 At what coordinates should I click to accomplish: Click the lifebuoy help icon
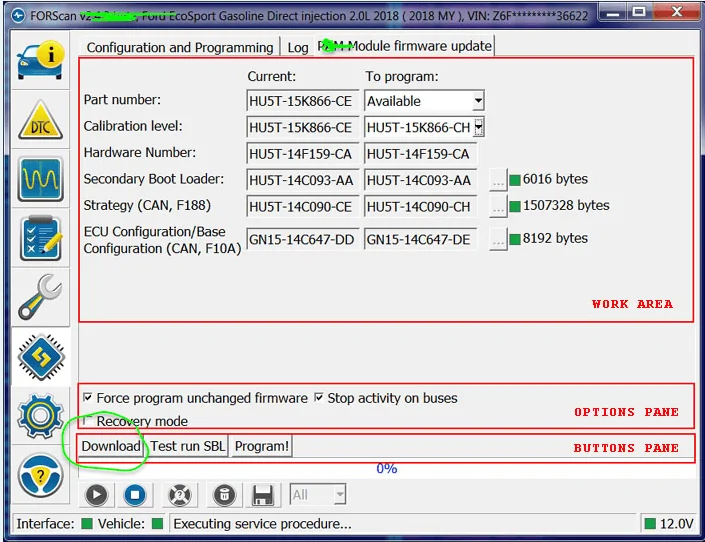pos(179,495)
